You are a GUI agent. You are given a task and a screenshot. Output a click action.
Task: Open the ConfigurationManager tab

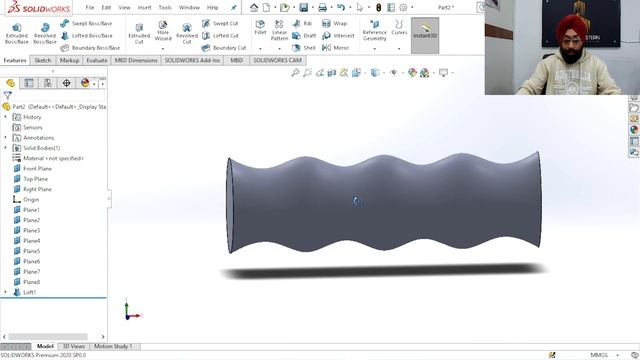48,83
